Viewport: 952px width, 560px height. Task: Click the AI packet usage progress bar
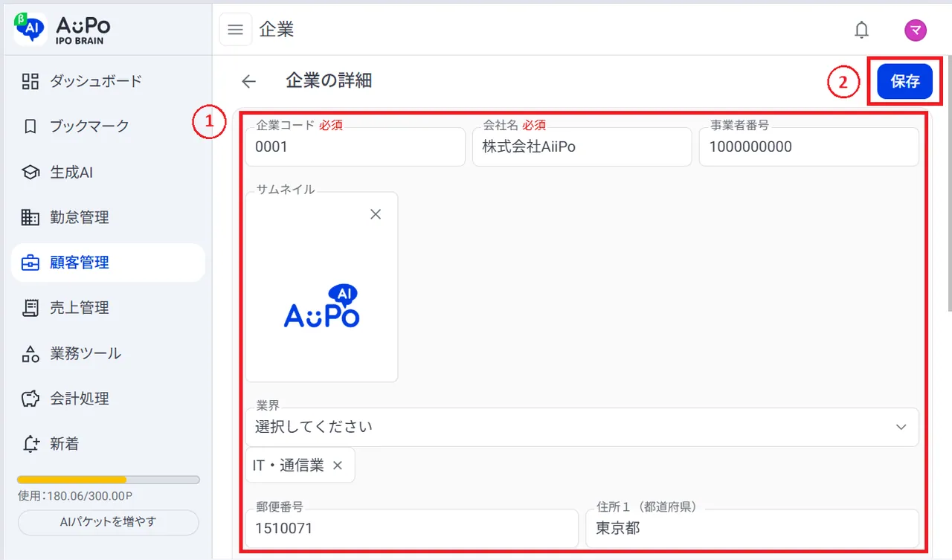[x=109, y=480]
